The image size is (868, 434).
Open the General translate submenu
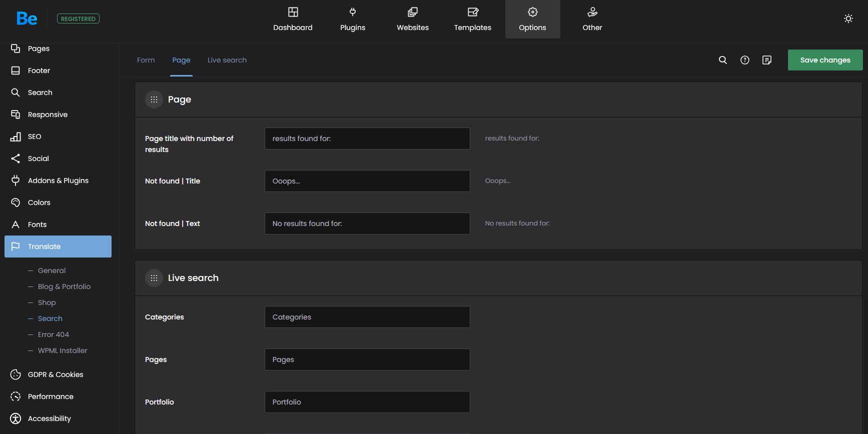coord(52,270)
